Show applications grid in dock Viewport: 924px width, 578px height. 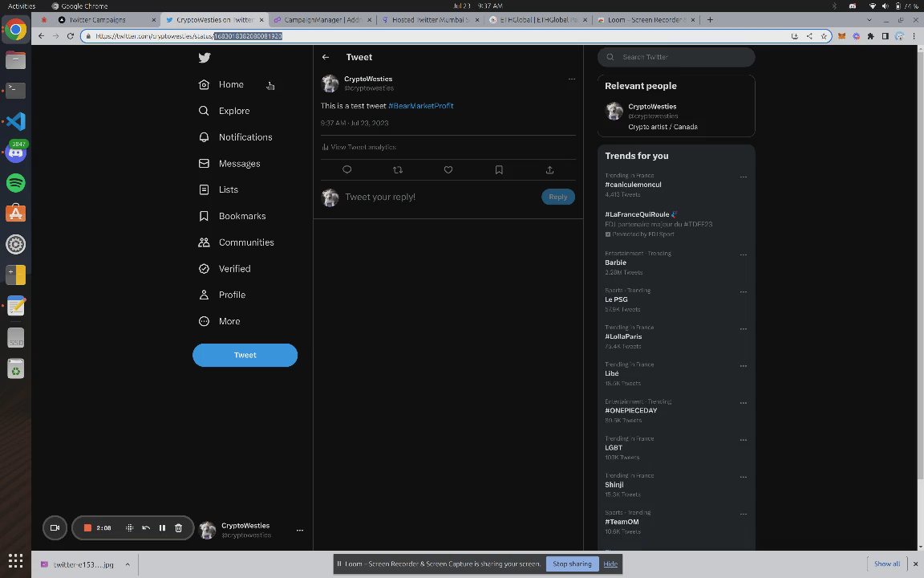16,560
